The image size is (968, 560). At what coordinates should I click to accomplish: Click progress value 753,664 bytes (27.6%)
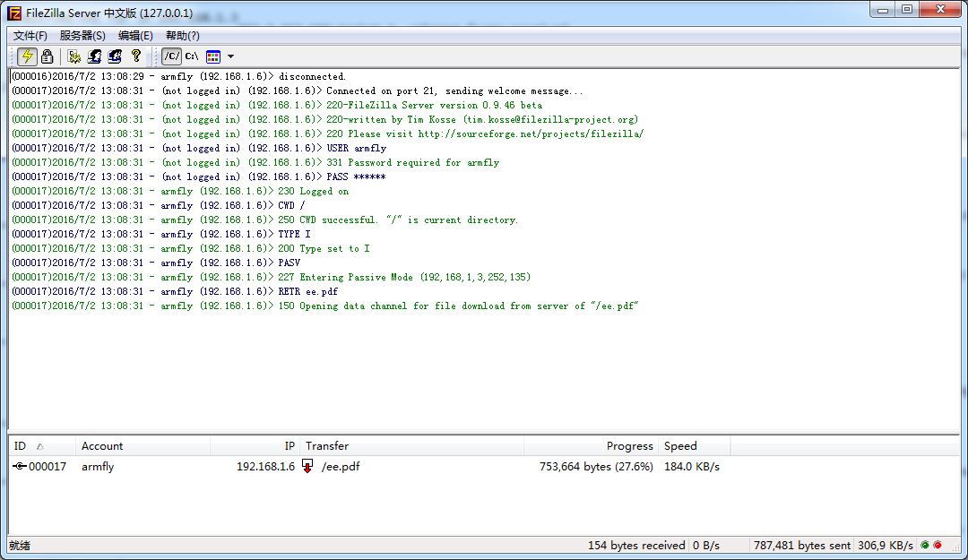[x=596, y=467]
